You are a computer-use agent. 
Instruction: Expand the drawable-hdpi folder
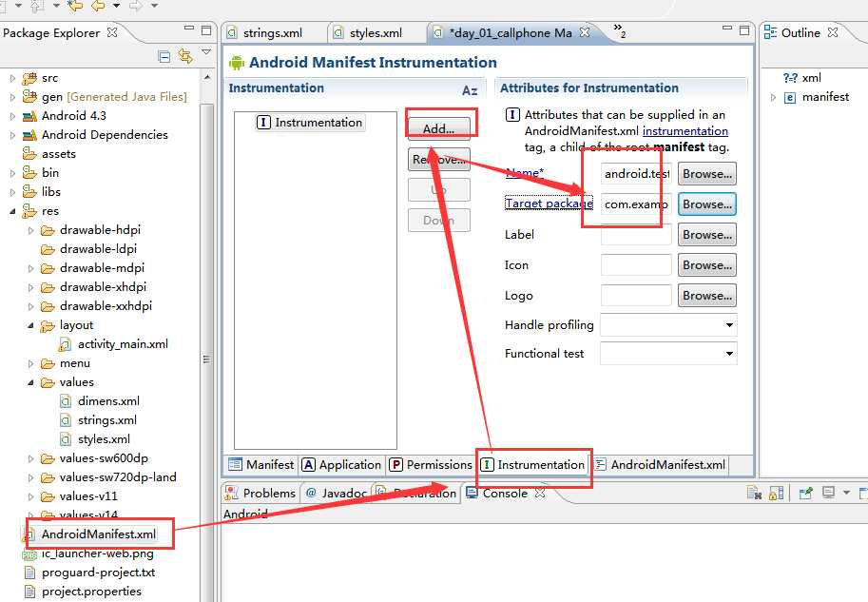(x=30, y=230)
